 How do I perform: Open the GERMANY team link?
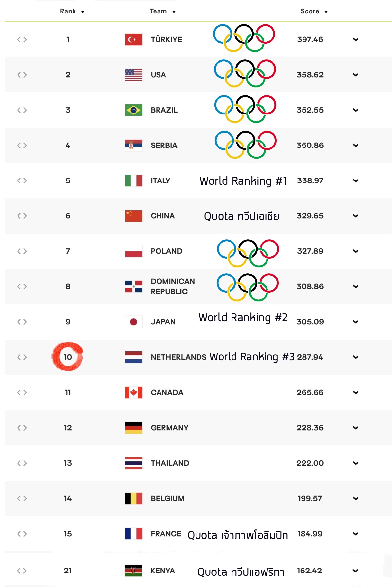pos(169,428)
